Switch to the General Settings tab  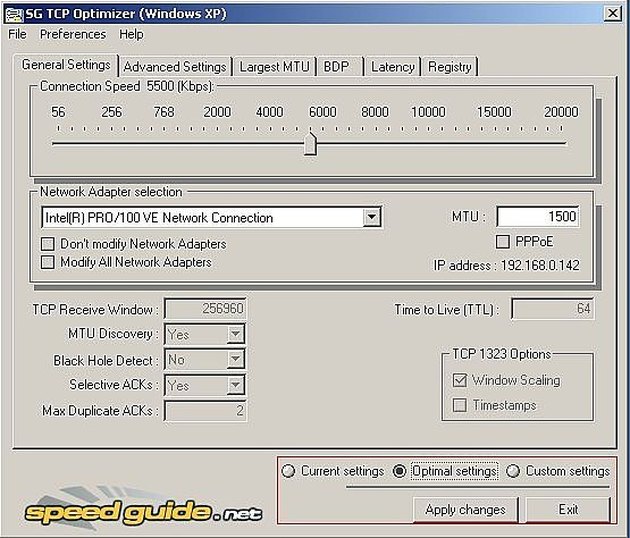(x=66, y=65)
